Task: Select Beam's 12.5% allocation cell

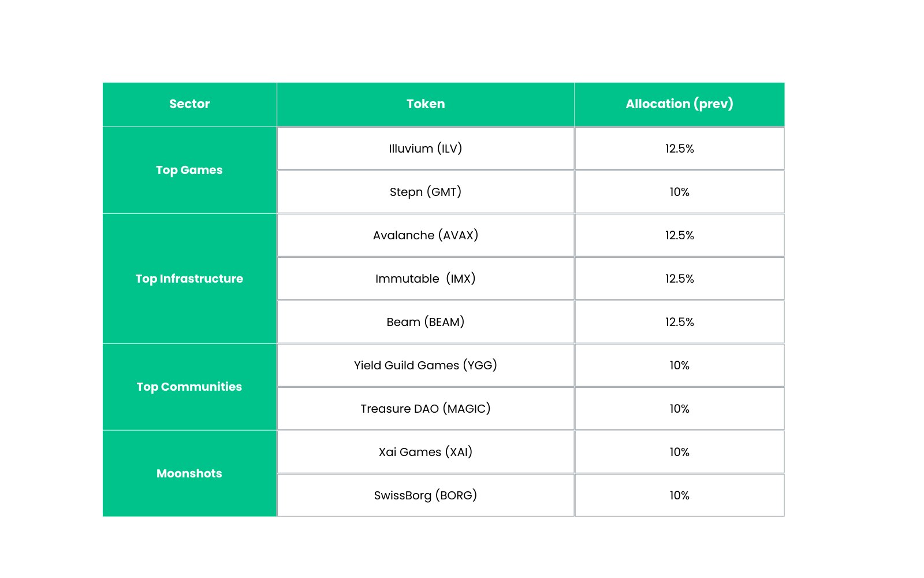Action: (679, 322)
